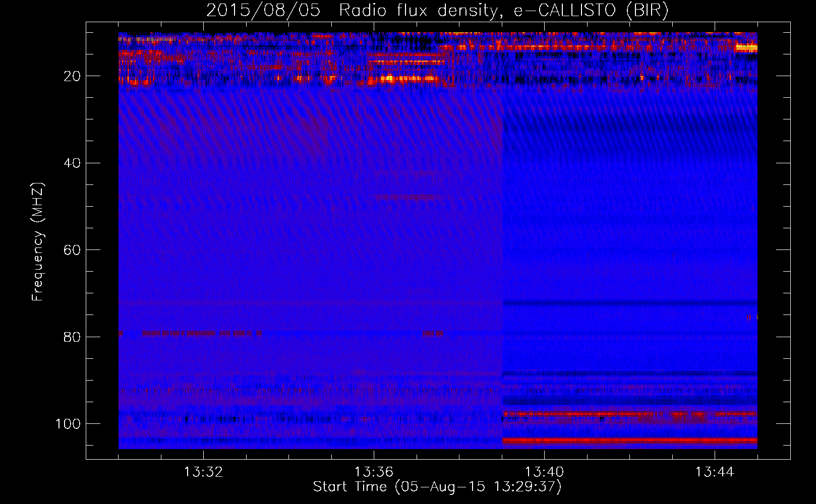Click the '13:40' time tick label
This screenshot has height=504, width=816.
click(545, 472)
